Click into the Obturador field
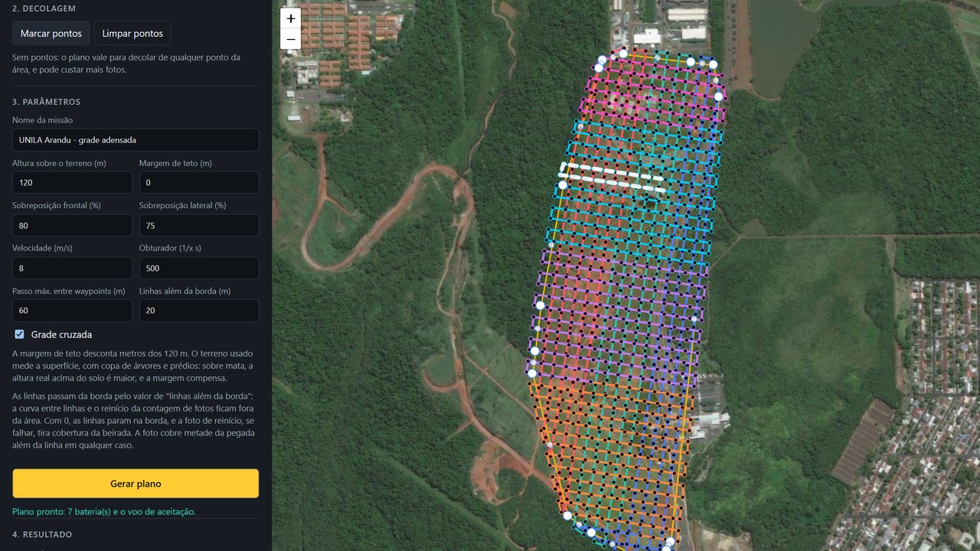Image resolution: width=980 pixels, height=551 pixels. [199, 269]
